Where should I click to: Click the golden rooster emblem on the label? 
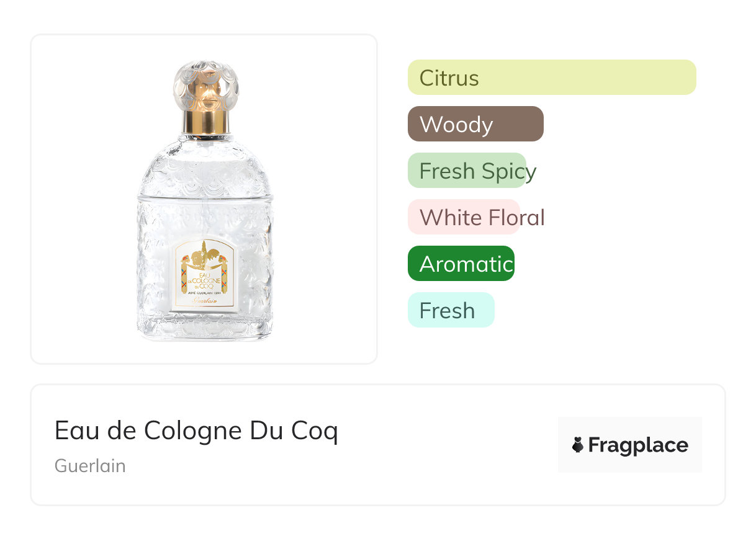coord(204,254)
